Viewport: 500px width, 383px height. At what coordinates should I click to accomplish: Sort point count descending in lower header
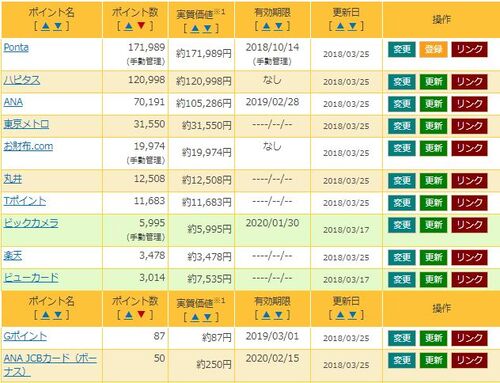[141, 314]
